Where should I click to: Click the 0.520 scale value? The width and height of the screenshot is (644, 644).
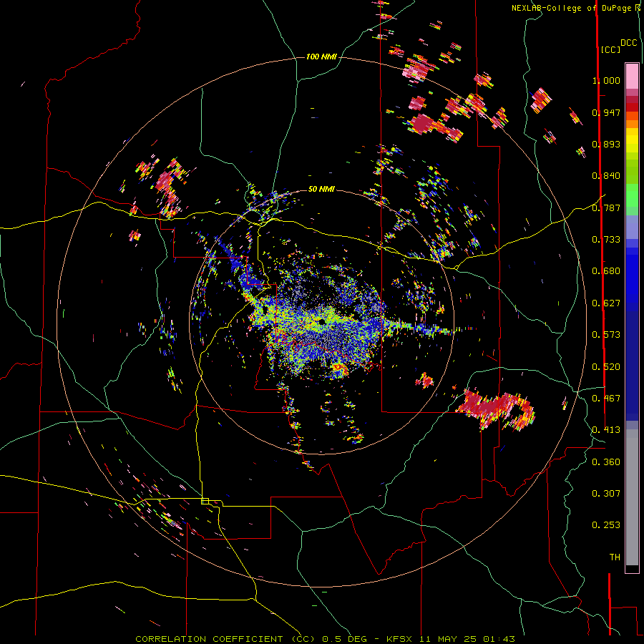click(x=606, y=367)
